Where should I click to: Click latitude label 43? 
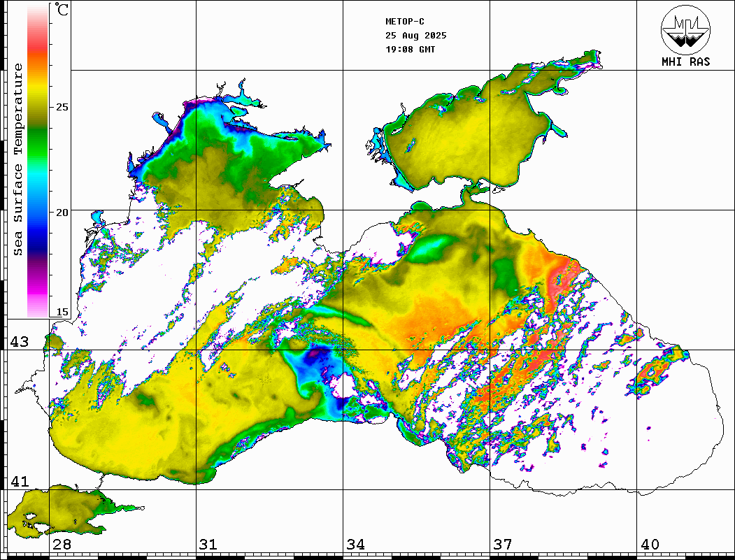[x=20, y=342]
